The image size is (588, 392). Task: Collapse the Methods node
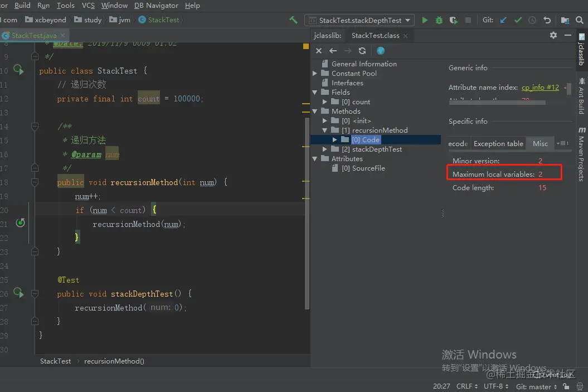315,112
